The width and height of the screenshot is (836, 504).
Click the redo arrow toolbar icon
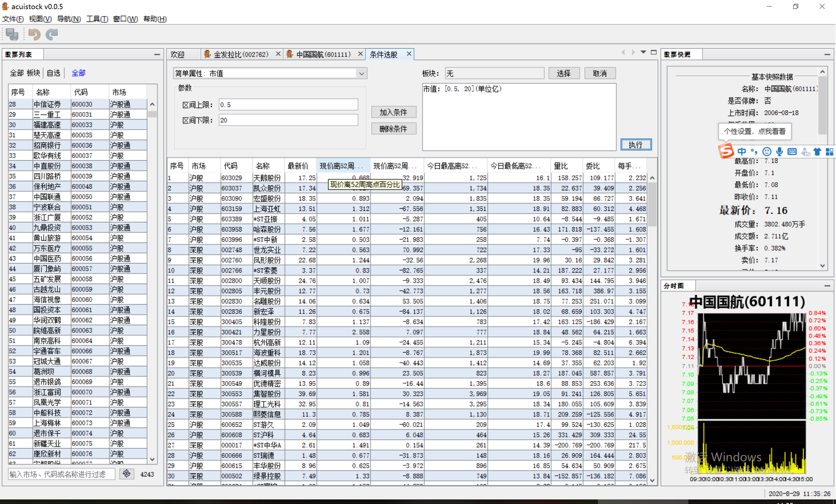coord(52,34)
